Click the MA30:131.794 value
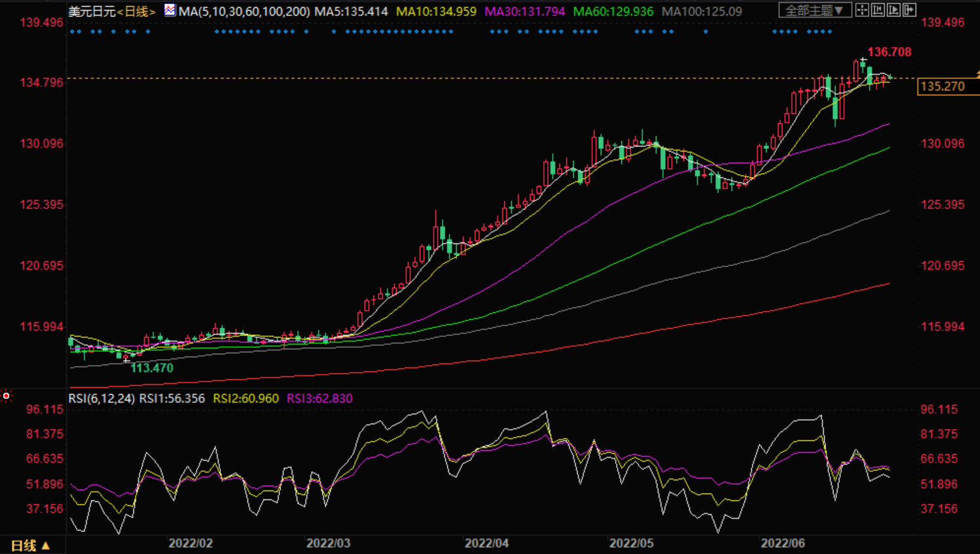 525,11
